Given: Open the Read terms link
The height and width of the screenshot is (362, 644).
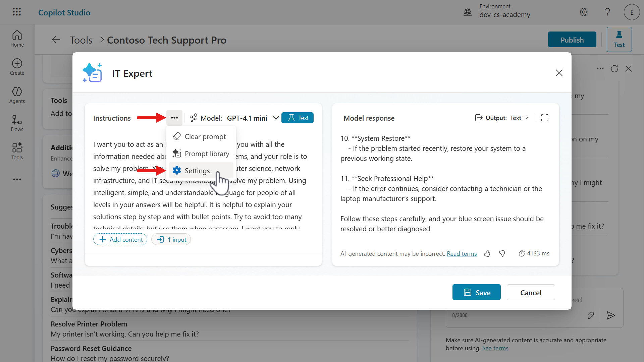Looking at the screenshot, I should (x=462, y=254).
